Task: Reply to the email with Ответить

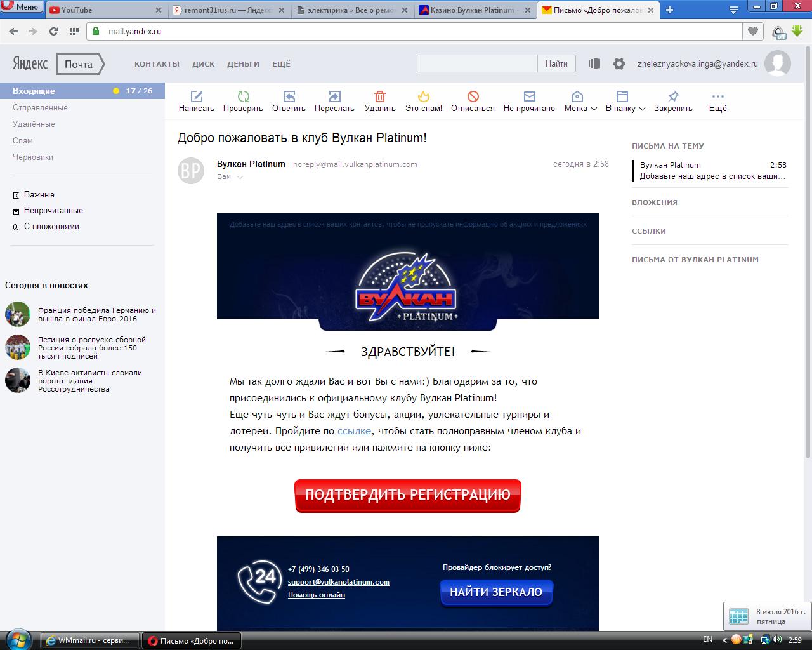Action: tap(289, 102)
